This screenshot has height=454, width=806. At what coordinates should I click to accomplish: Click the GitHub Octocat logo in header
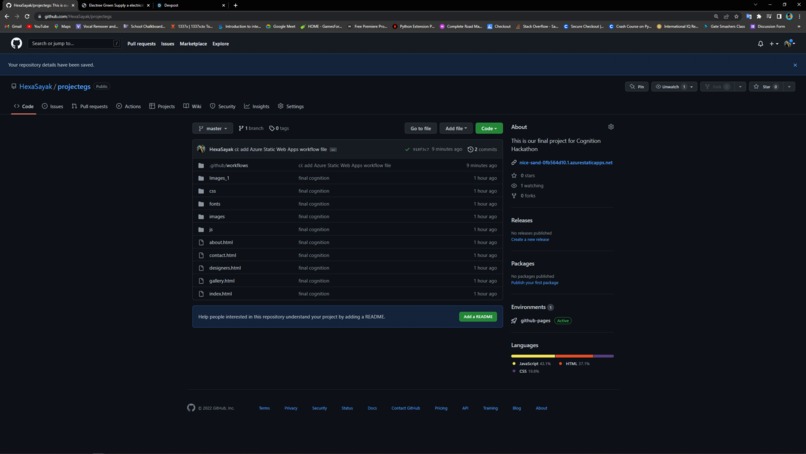point(16,44)
